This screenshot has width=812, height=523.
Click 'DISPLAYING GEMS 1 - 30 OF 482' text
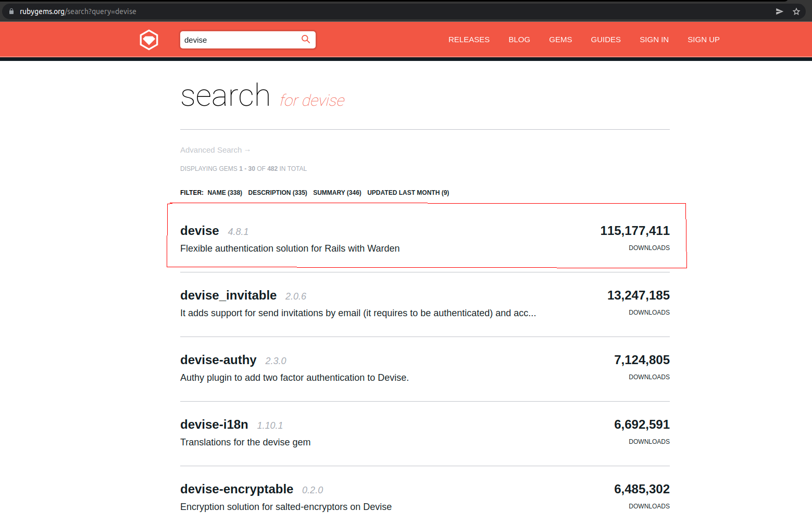tap(243, 169)
